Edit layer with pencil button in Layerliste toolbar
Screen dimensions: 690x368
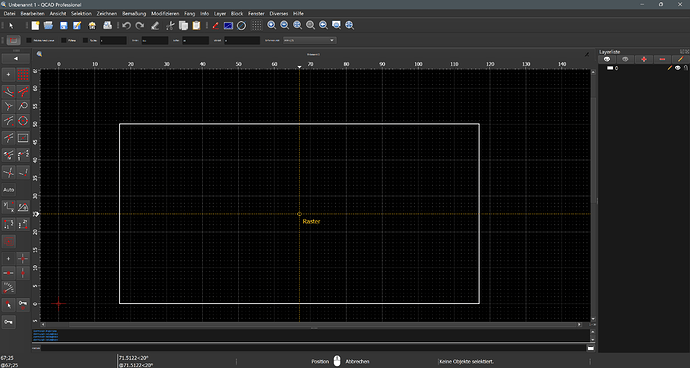point(681,59)
